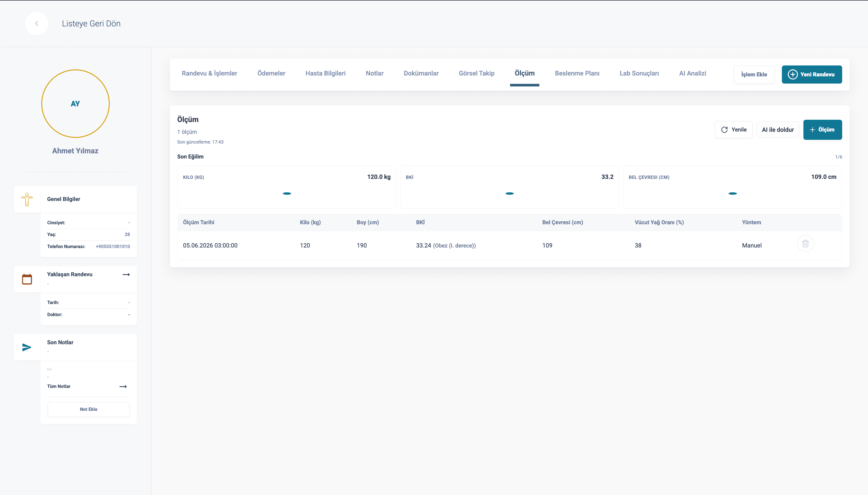Viewport: 868px width, 495px height.
Task: Select the Dokümanlar tab
Action: (x=421, y=74)
